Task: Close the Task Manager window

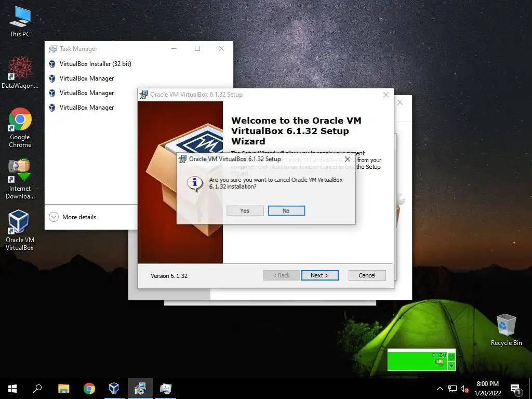Action: (221, 48)
